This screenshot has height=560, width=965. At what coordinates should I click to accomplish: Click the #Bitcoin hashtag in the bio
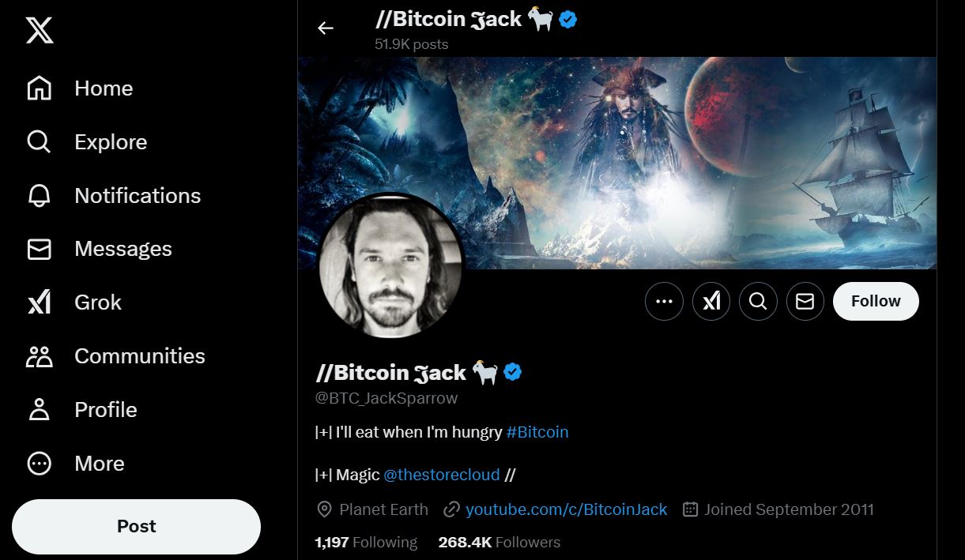[537, 432]
